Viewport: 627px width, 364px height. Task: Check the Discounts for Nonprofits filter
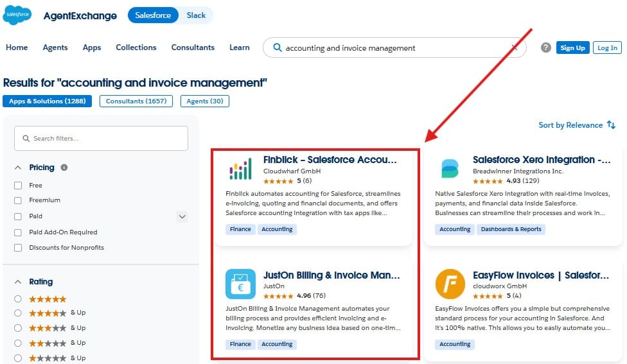tap(18, 248)
